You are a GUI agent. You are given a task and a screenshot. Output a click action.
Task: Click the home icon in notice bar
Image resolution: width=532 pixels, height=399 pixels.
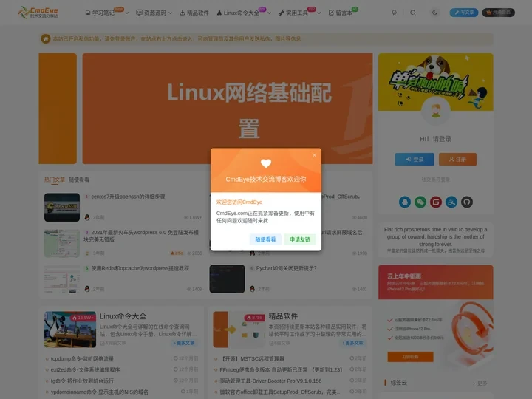(46, 39)
